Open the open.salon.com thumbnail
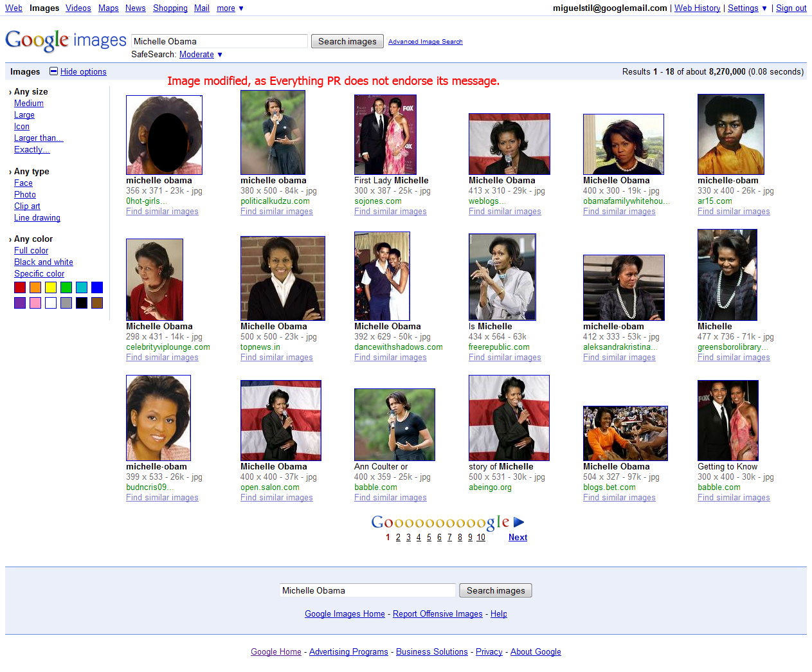The image size is (812, 672). (281, 421)
